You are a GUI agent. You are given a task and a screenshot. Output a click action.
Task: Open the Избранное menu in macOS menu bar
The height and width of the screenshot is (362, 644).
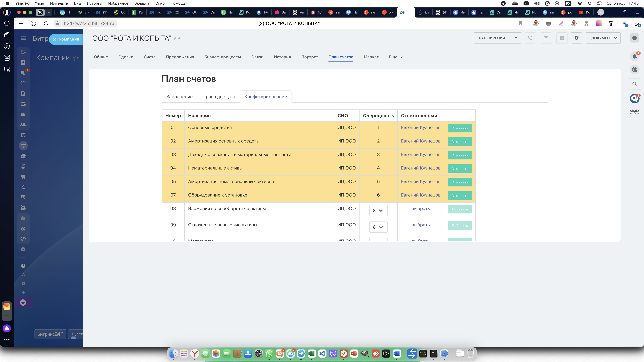point(118,3)
